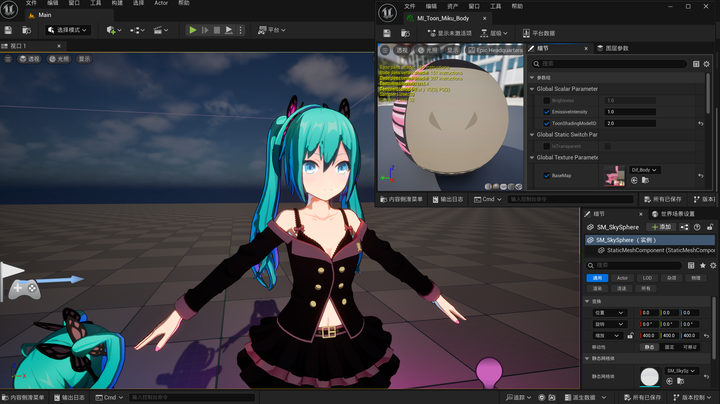Viewport: 720px width, 404px height.
Task: Lock the scale ratio icon
Action: coord(630,336)
